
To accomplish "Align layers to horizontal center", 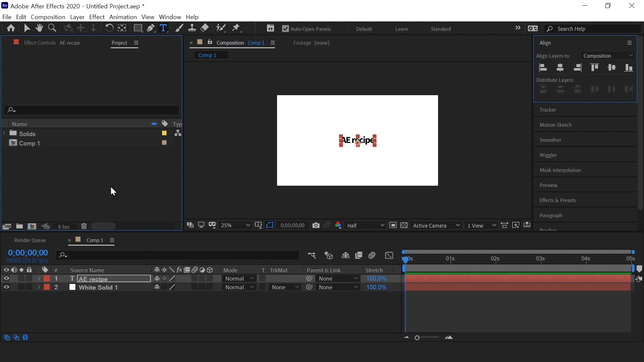I will pos(560,68).
